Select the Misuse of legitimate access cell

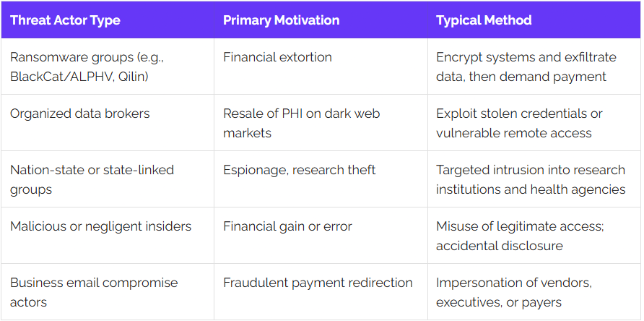pos(534,236)
